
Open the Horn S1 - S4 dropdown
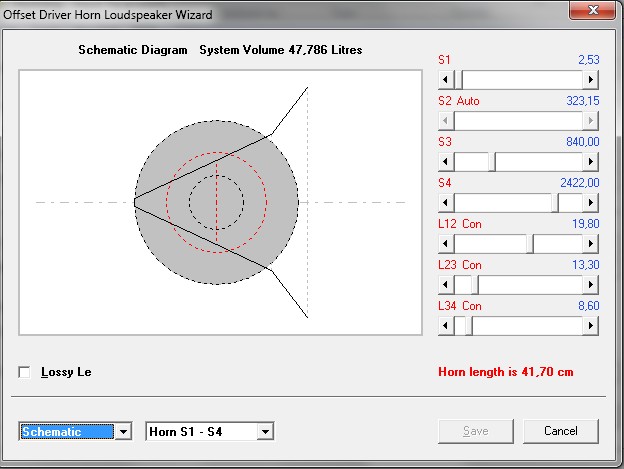pyautogui.click(x=265, y=432)
